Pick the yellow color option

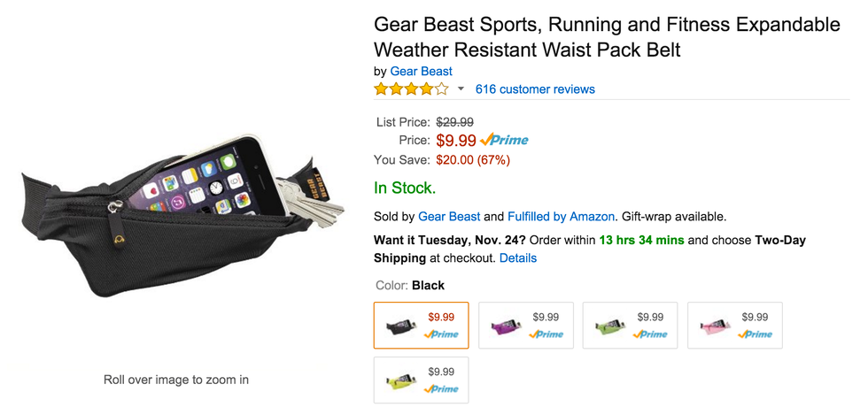421,380
